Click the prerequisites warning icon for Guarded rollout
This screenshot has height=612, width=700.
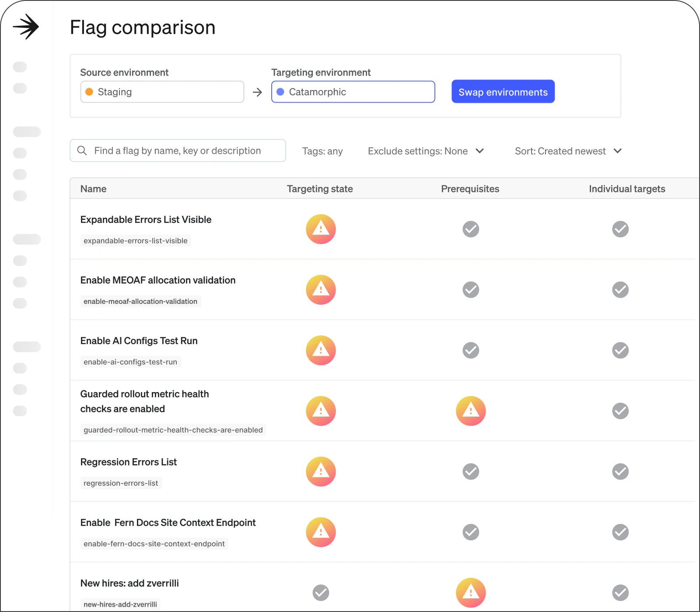[471, 411]
